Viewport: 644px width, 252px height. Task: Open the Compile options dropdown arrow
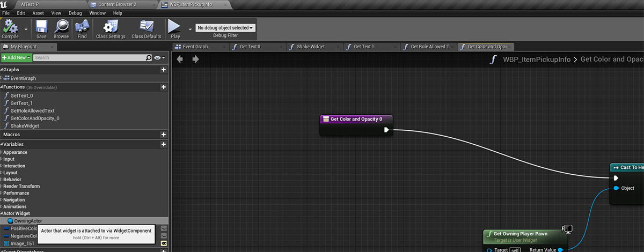(26, 29)
